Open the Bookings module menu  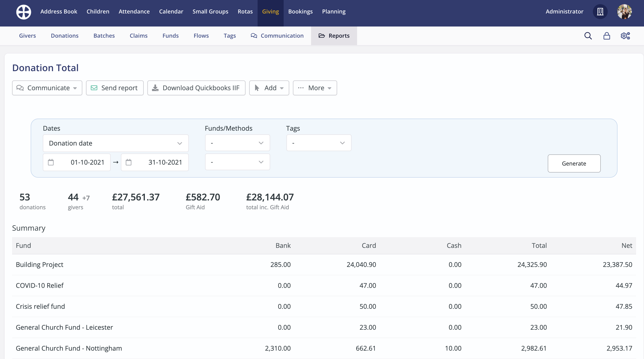300,11
